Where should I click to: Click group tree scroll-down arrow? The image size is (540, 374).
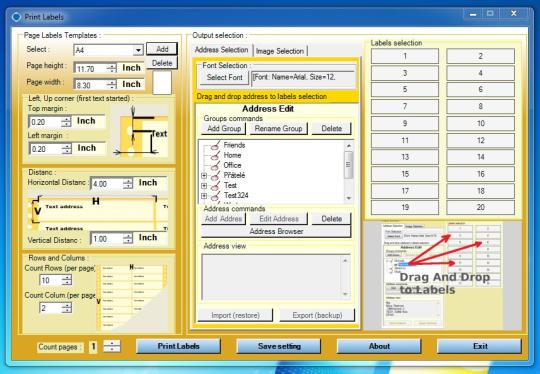[x=349, y=198]
